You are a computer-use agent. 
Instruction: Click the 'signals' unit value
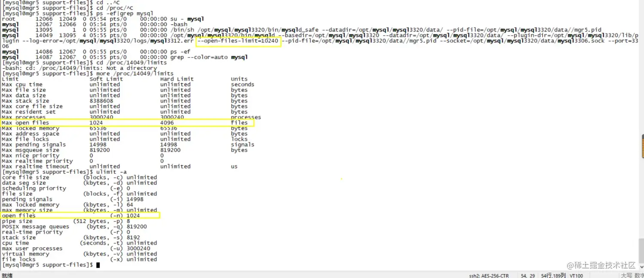(x=243, y=145)
